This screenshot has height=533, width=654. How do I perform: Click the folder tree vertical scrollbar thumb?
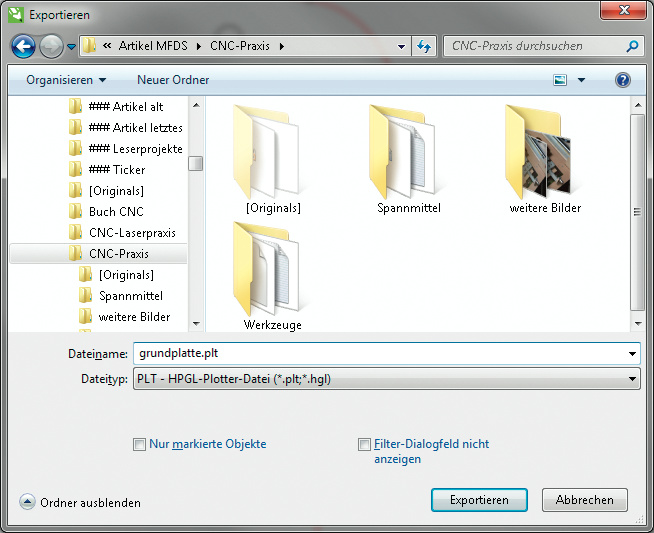click(196, 163)
